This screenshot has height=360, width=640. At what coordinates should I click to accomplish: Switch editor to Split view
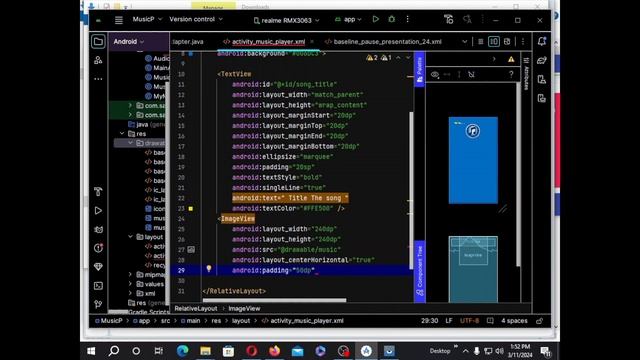tap(494, 42)
